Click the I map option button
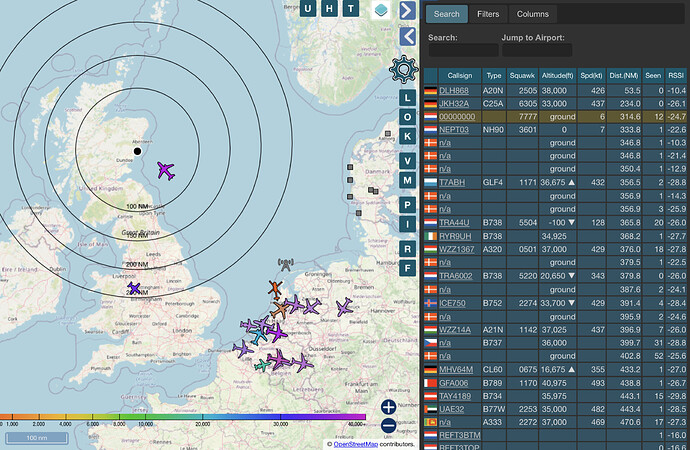The height and width of the screenshot is (450, 690). [x=407, y=224]
